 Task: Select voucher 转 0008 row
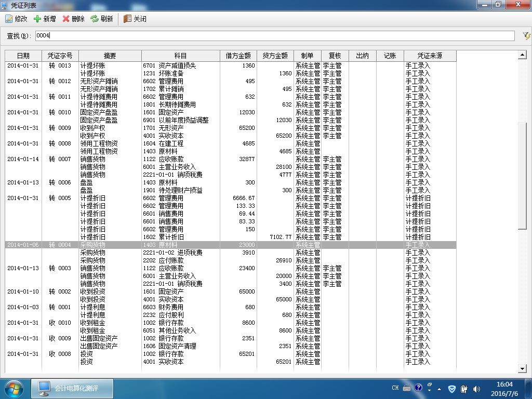pyautogui.click(x=230, y=143)
